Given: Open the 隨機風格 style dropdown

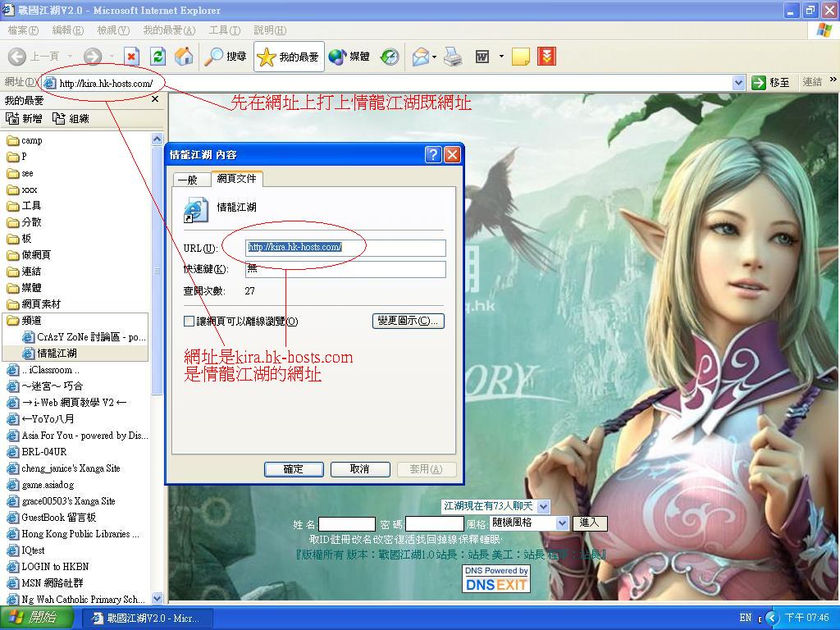Looking at the screenshot, I should (x=562, y=523).
